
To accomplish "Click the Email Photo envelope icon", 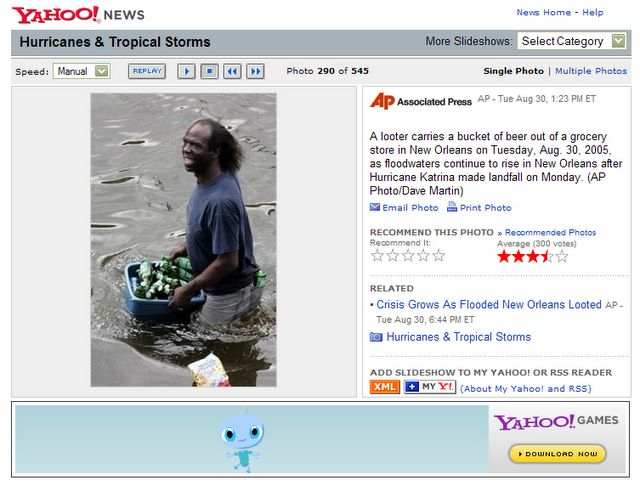I will 375,207.
